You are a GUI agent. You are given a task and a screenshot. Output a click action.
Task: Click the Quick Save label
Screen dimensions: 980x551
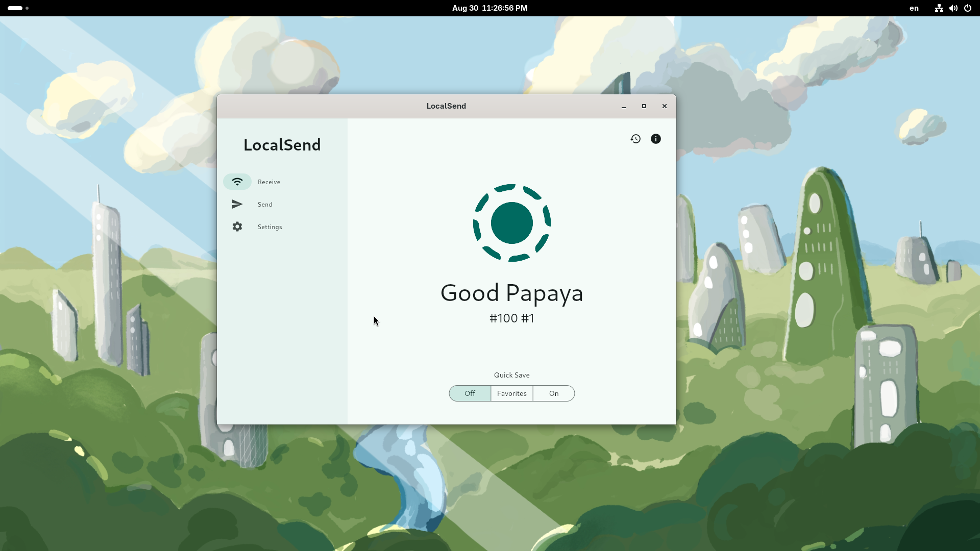(x=512, y=375)
